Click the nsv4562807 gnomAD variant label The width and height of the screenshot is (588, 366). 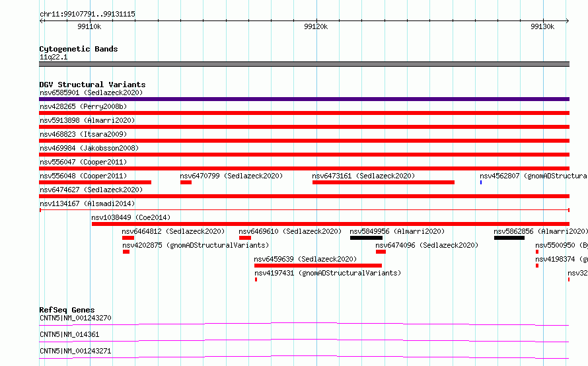click(x=533, y=176)
